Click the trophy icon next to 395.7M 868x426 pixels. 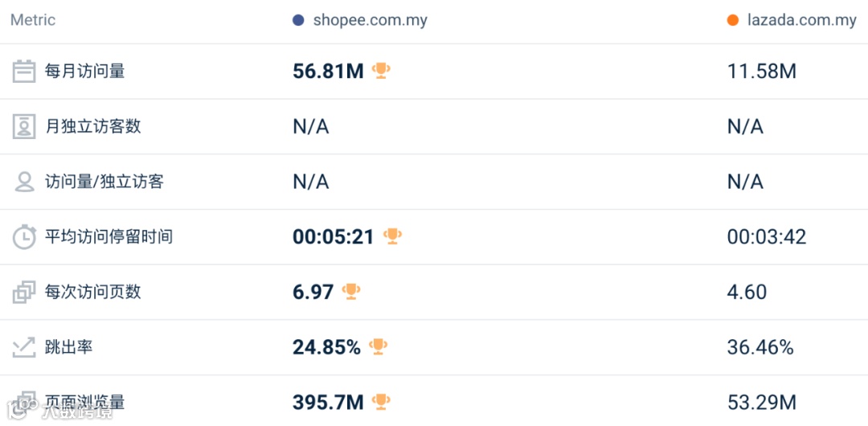pyautogui.click(x=381, y=401)
